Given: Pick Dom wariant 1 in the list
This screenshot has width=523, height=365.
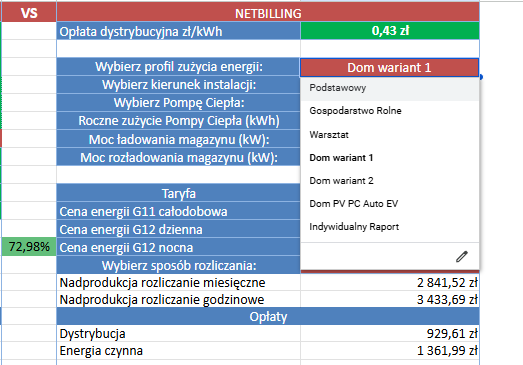Looking at the screenshot, I should (390, 157).
